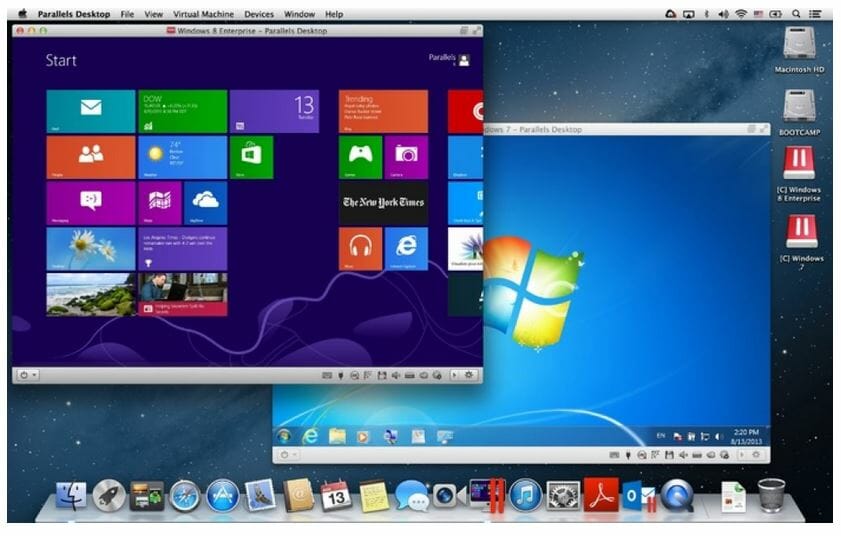Viewport: 841px width, 536px height.
Task: Open the Parallels Desktop menu
Action: coord(74,14)
